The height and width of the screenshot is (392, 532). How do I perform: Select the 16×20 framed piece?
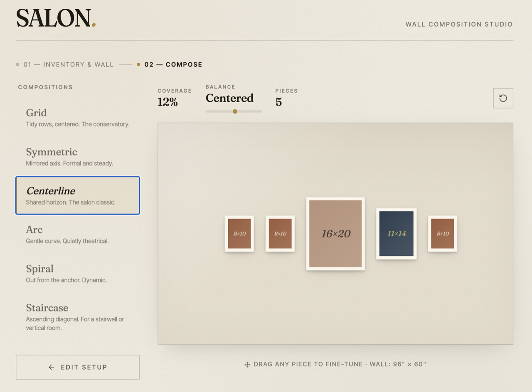(x=335, y=234)
